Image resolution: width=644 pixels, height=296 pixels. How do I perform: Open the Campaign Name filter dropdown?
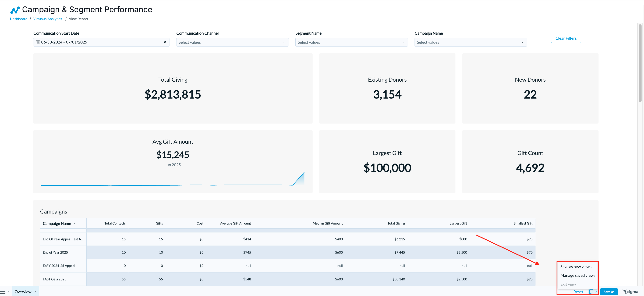point(470,42)
